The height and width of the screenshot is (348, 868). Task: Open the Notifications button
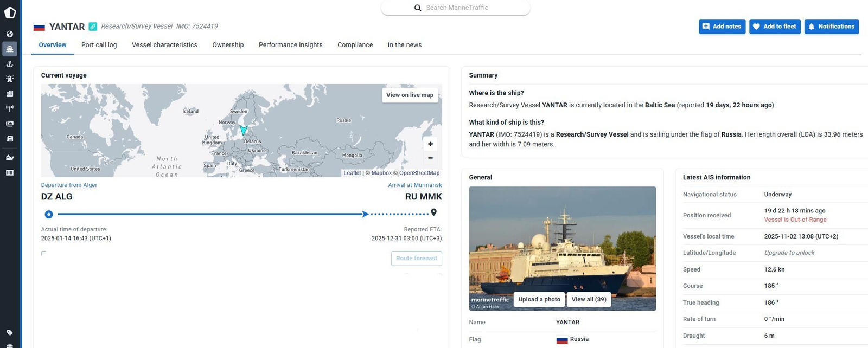tap(832, 27)
